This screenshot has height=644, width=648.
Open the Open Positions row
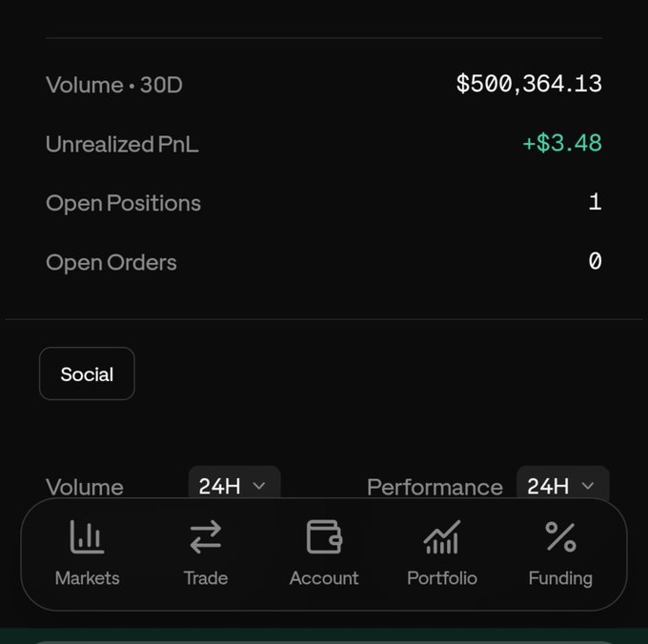pyautogui.click(x=324, y=203)
